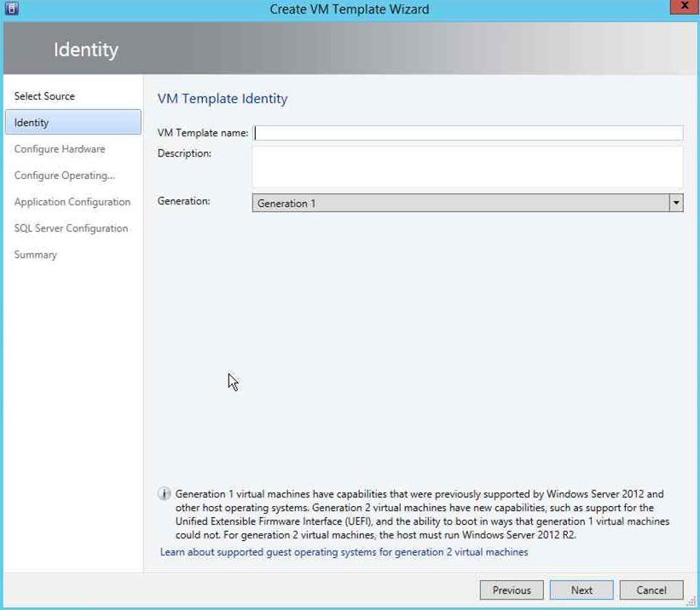Expand the Generation dropdown arrow
Screen dimensions: 700x610
point(676,204)
